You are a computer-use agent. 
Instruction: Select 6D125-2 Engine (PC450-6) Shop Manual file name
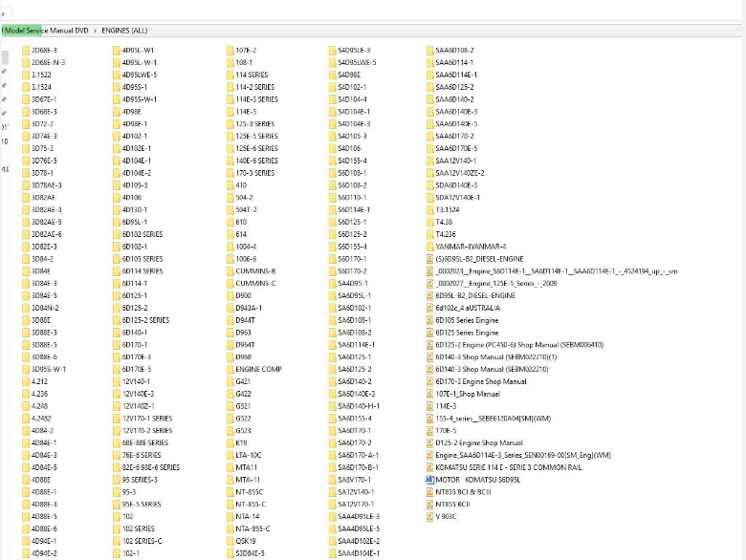(519, 345)
